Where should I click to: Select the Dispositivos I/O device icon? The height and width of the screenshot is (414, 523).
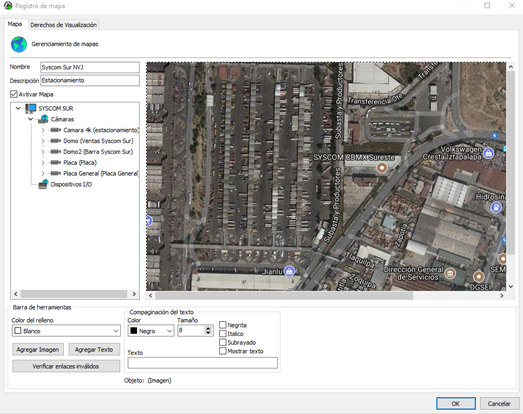coord(43,184)
